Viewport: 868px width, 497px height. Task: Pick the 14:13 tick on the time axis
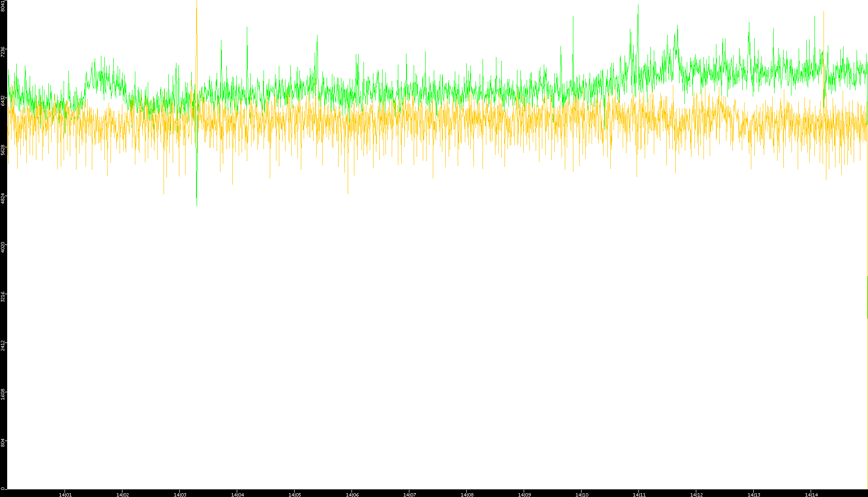tap(754, 494)
